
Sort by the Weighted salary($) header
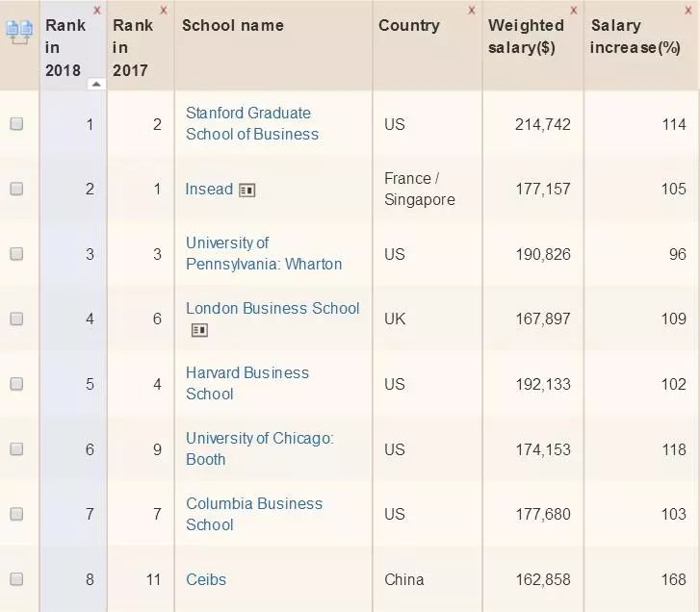point(526,37)
